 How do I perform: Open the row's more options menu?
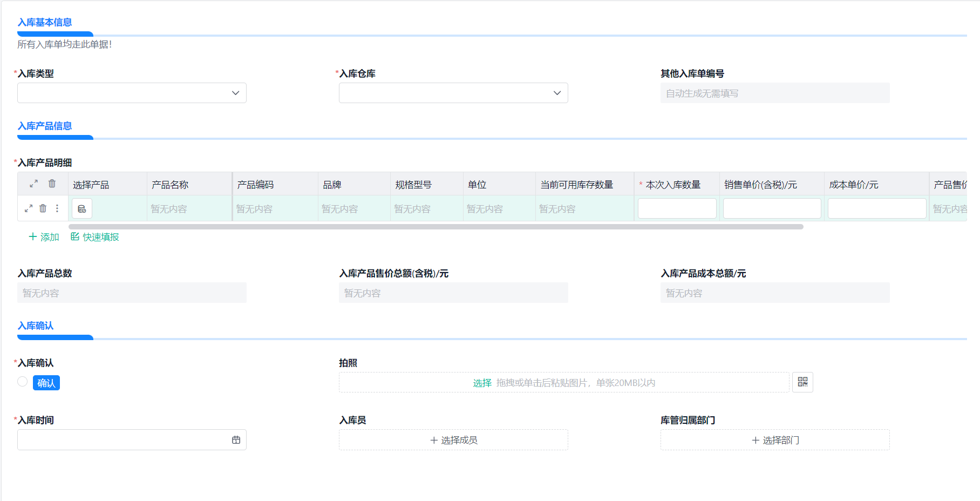(x=57, y=208)
